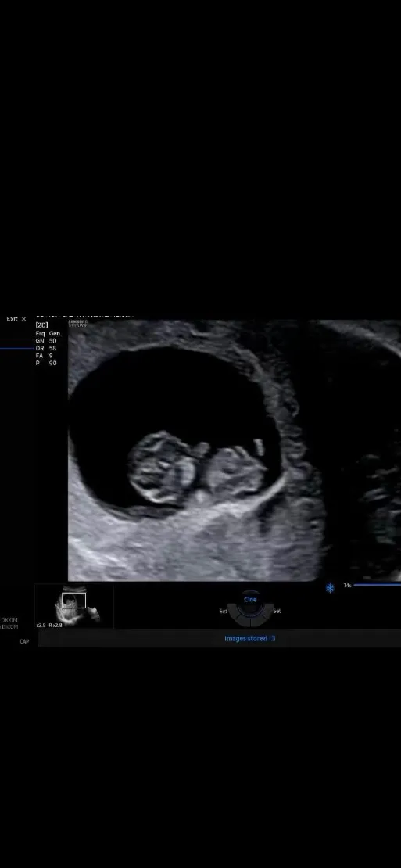Click the left Set trackball key

pos(223,612)
